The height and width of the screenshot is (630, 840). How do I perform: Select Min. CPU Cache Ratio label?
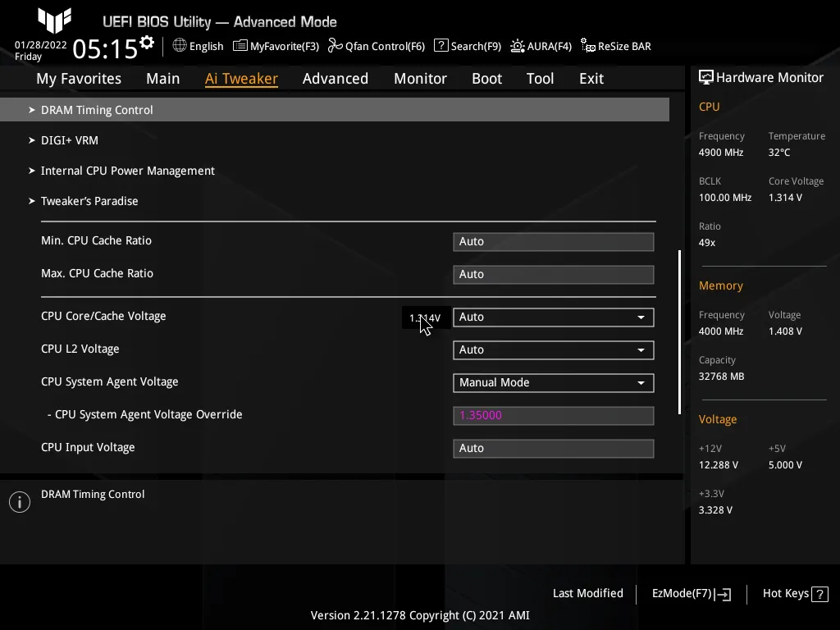(97, 240)
